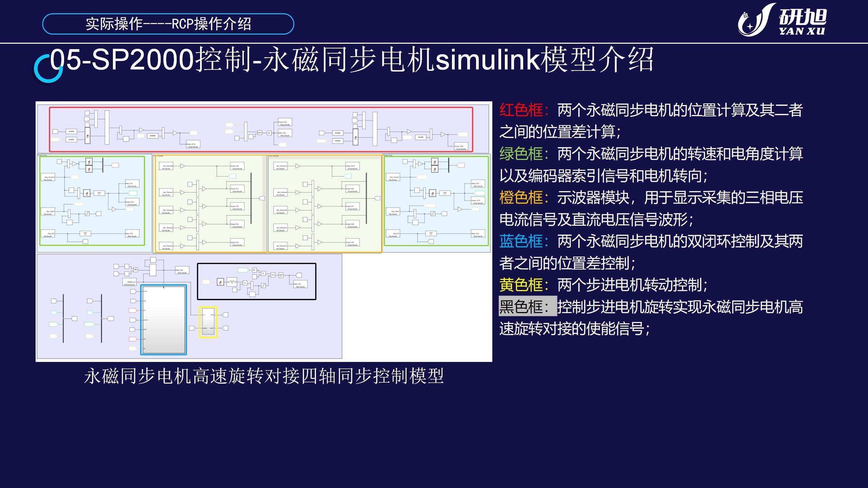The height and width of the screenshot is (488, 868).
Task: Select the line '速旋转对接的使能信号;'
Action: [575, 329]
